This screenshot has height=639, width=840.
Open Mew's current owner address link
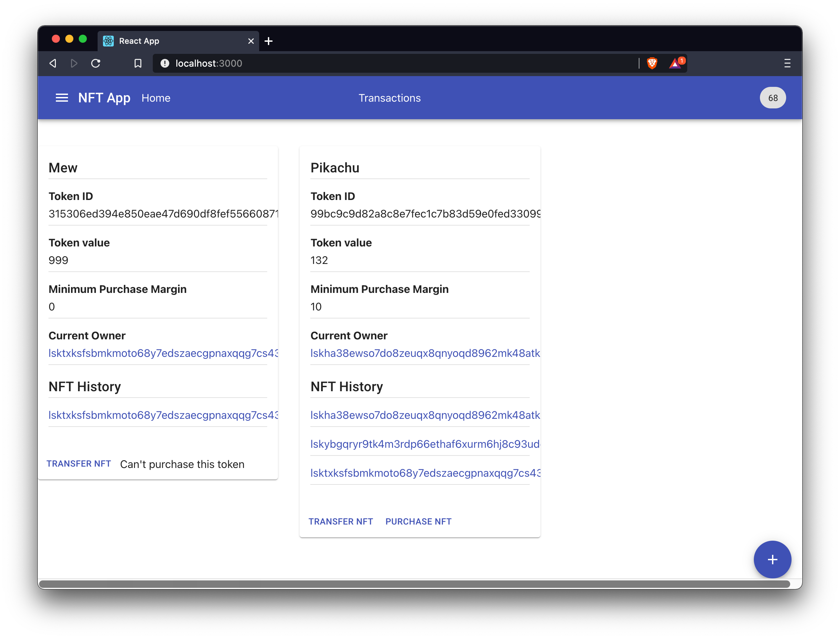click(164, 354)
